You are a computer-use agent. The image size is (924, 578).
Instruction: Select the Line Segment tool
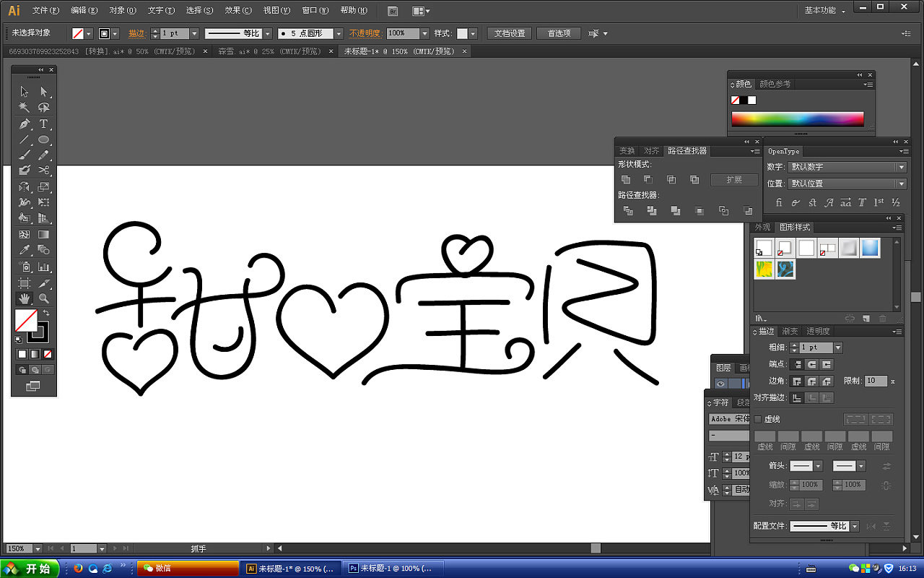coord(25,139)
